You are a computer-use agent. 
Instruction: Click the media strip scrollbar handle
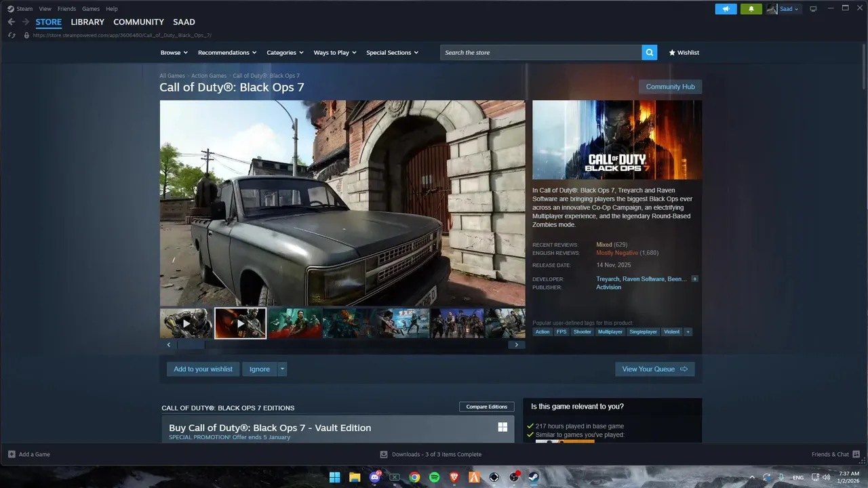(191, 345)
